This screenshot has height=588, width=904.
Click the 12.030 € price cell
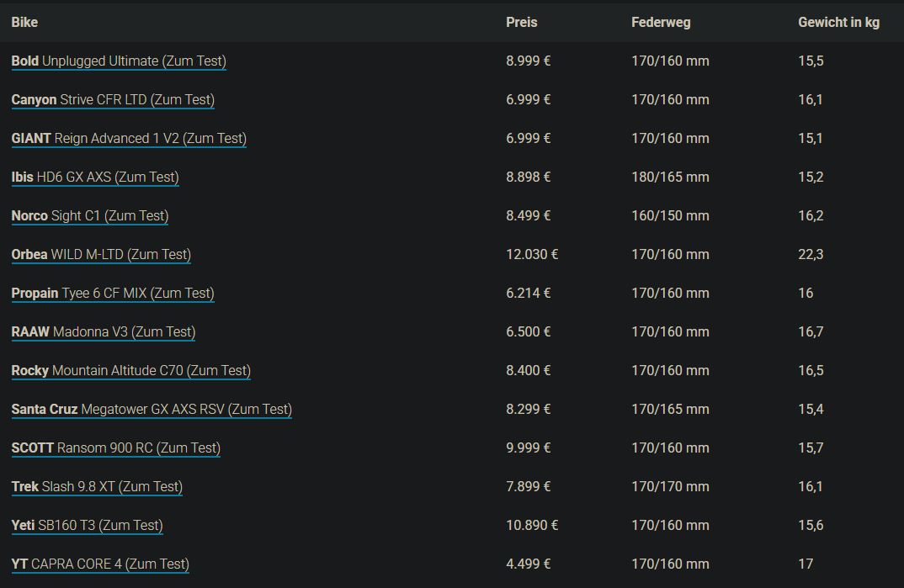(532, 255)
